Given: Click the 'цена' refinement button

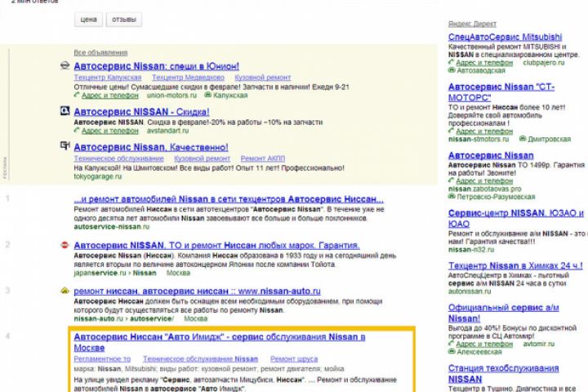Looking at the screenshot, I should point(88,20).
